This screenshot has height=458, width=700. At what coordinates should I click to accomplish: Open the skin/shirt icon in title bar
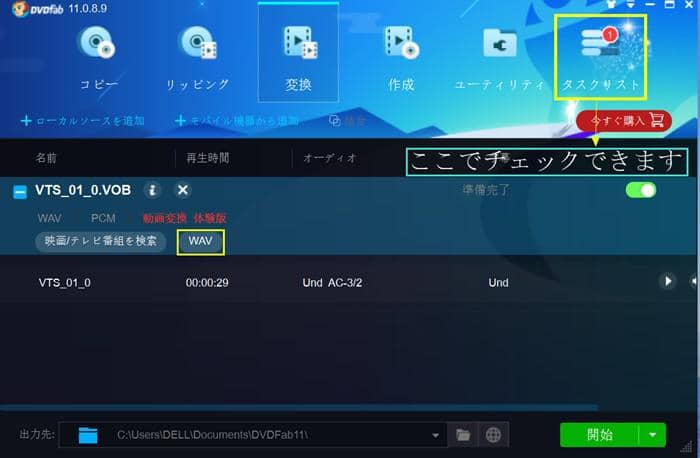point(611,4)
